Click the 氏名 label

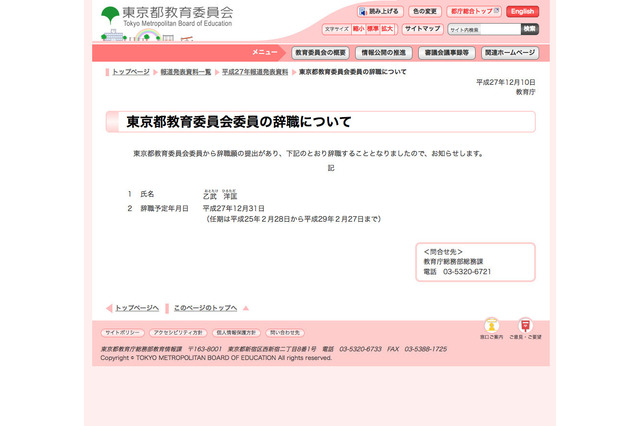coord(147,194)
